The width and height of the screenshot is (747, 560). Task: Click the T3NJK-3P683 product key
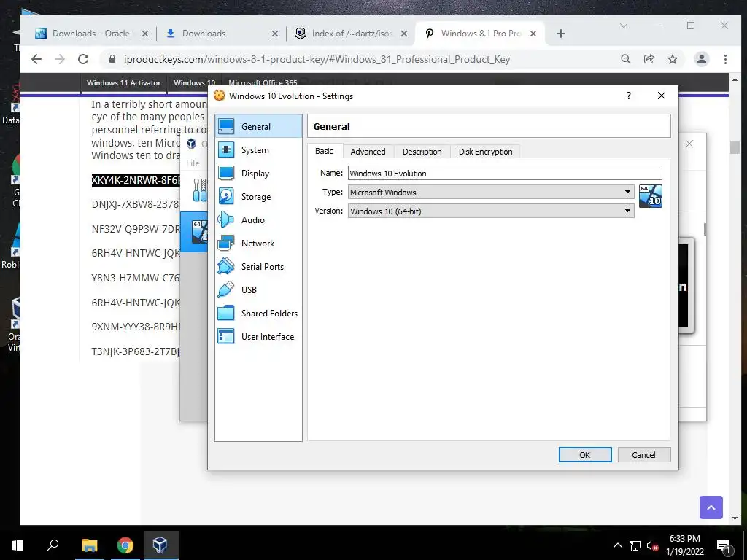[x=136, y=351]
